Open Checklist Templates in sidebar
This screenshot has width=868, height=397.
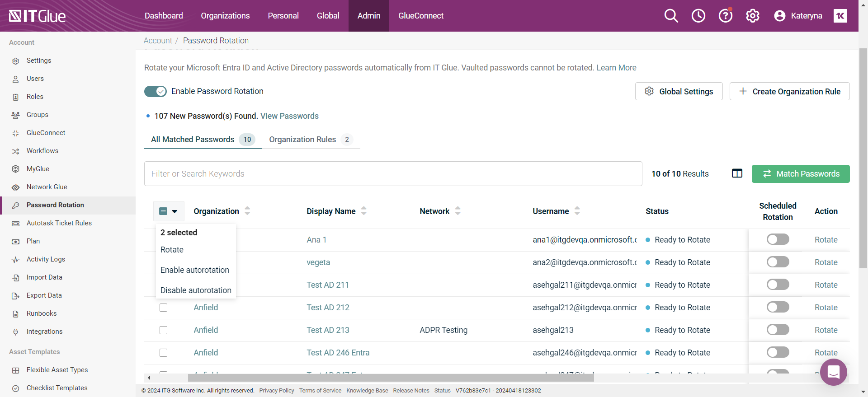pos(57,388)
